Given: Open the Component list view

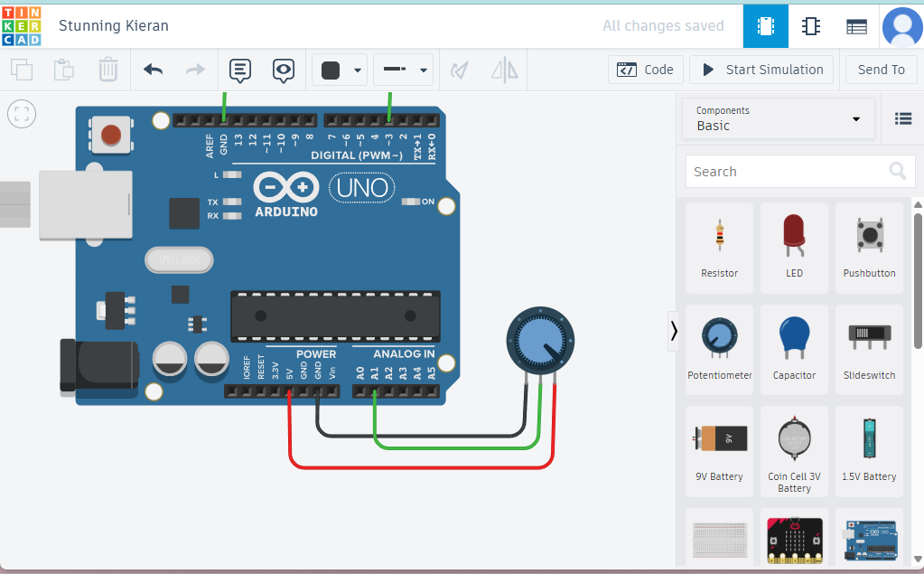Looking at the screenshot, I should pos(856,26).
